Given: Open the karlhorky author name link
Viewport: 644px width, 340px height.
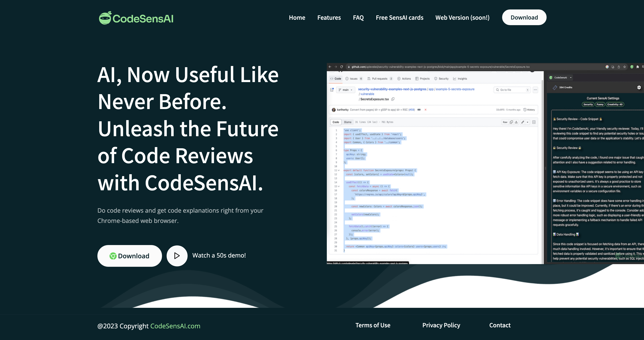Looking at the screenshot, I should click(343, 110).
